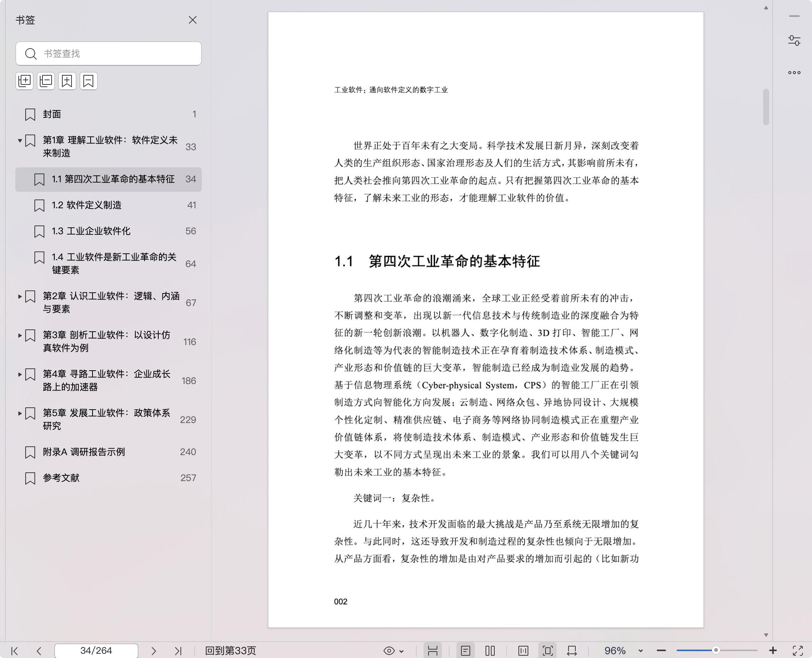
Task: Toggle the eye protection mode icon
Action: [389, 651]
